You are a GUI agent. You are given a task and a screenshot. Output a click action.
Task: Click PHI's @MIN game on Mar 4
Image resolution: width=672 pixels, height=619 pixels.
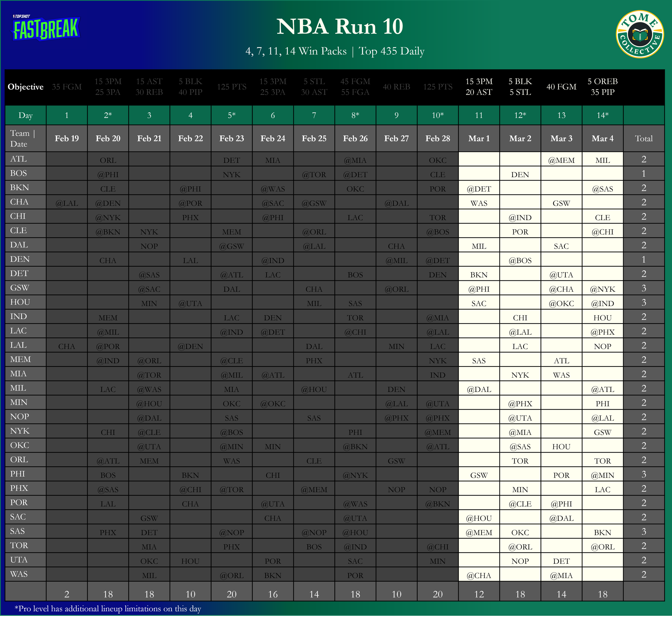coord(602,475)
